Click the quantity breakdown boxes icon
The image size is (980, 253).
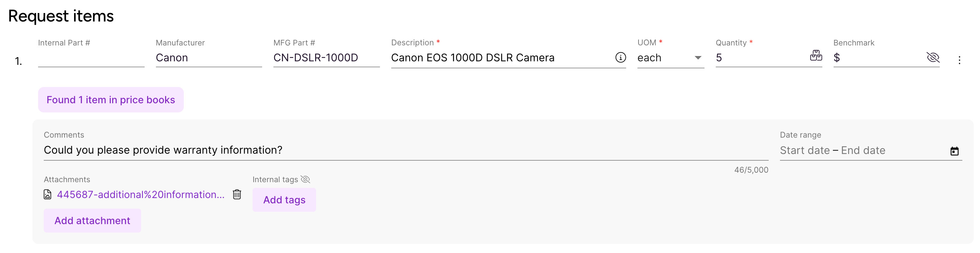(816, 55)
